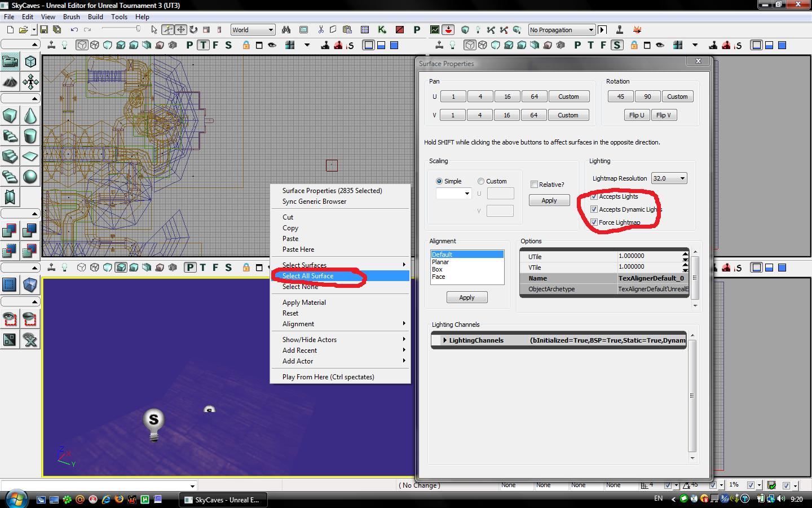This screenshot has height=508, width=812.
Task: Choose Select All Surface menu entry
Action: tap(308, 276)
